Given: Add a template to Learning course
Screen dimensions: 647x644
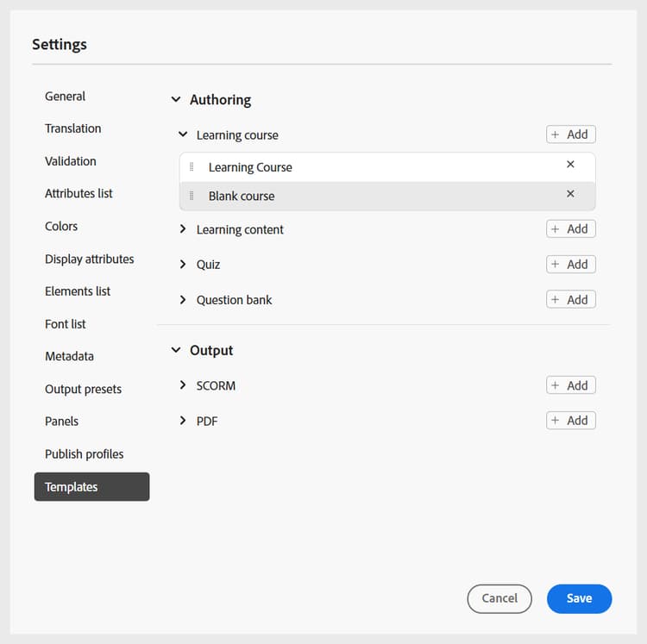Looking at the screenshot, I should [x=570, y=134].
